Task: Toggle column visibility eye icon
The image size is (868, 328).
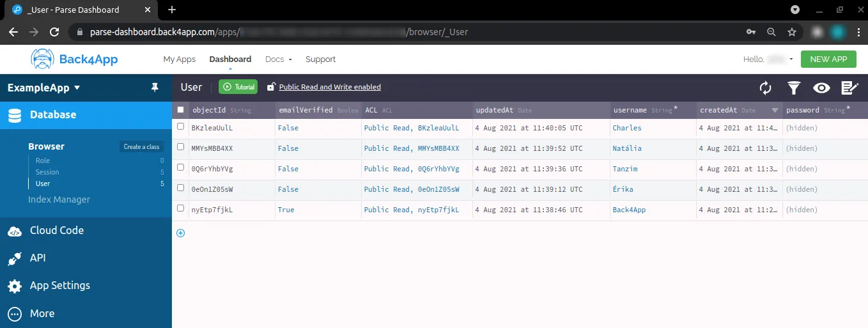Action: point(821,88)
